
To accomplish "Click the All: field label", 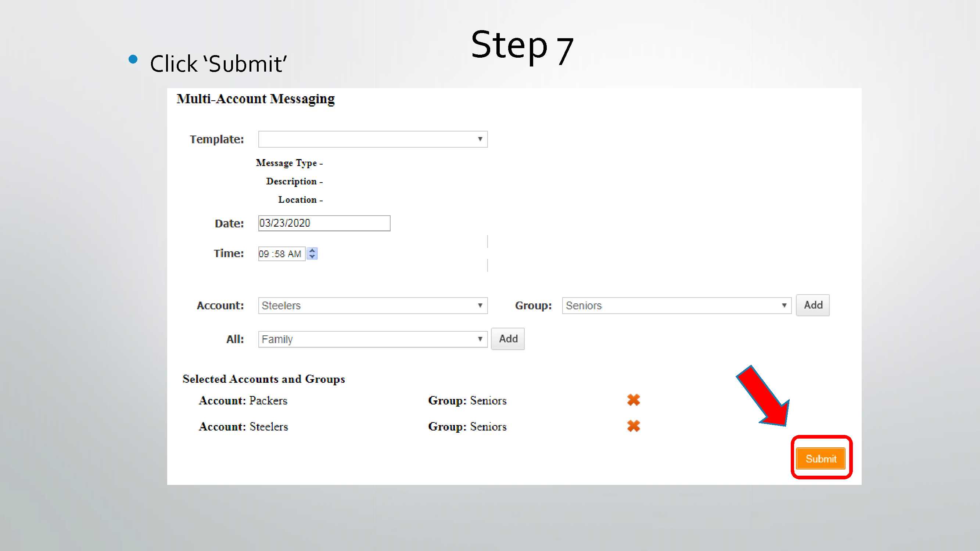I will click(x=235, y=339).
